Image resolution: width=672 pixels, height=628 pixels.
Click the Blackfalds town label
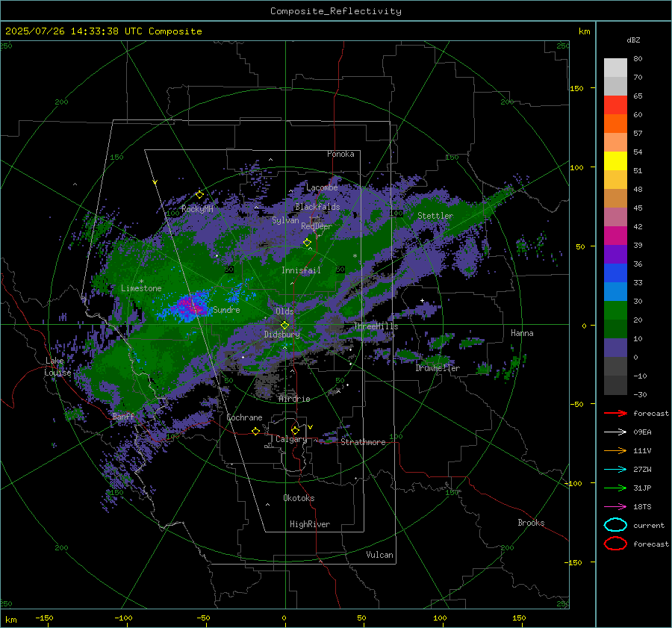[x=317, y=207]
